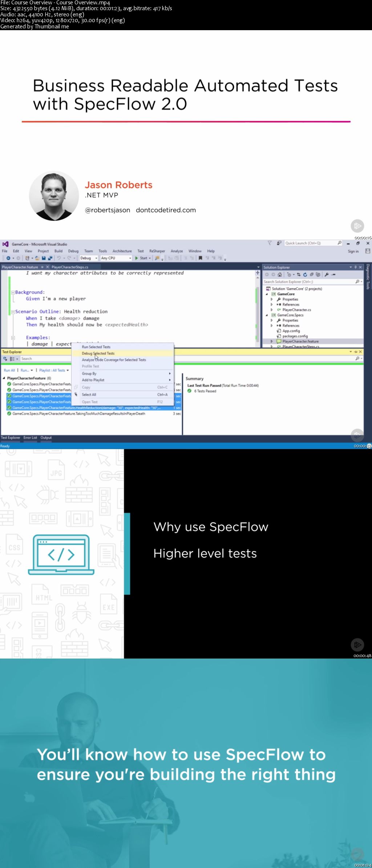Open Properties wrench icon in Solution Explorer
Screen dimensions: 372x868
(327, 275)
